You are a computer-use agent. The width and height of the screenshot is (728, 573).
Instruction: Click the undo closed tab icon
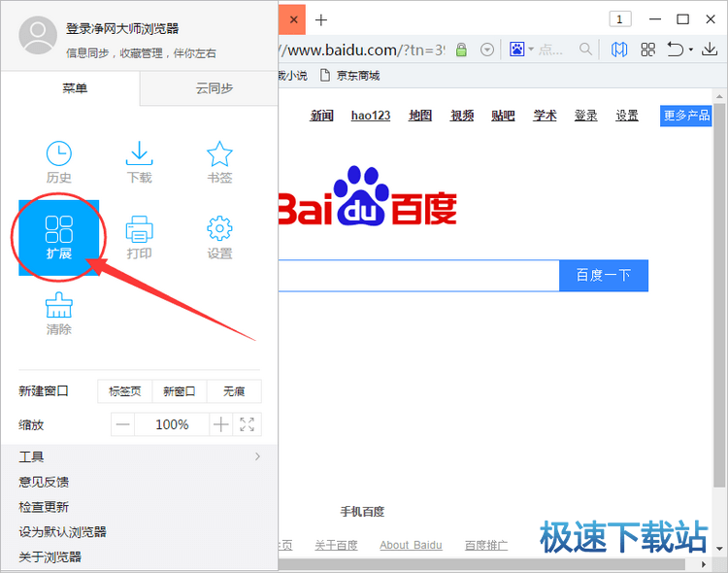(676, 49)
